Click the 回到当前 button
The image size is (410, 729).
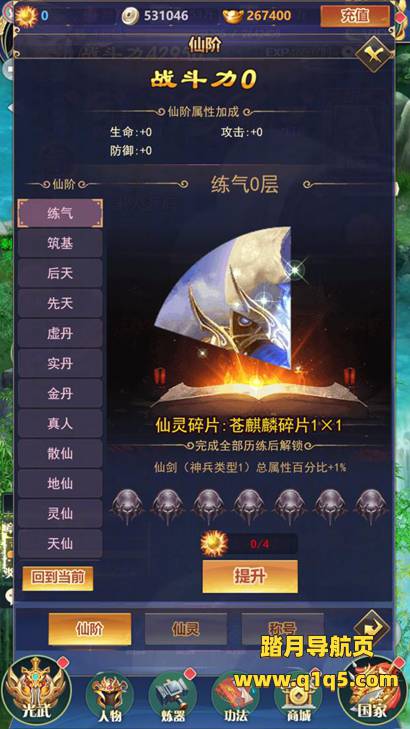58,578
